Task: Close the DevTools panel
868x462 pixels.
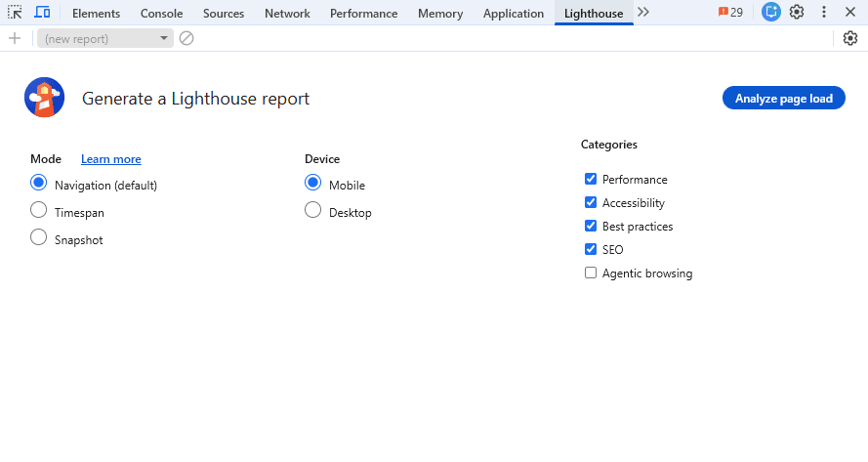Action: (850, 12)
